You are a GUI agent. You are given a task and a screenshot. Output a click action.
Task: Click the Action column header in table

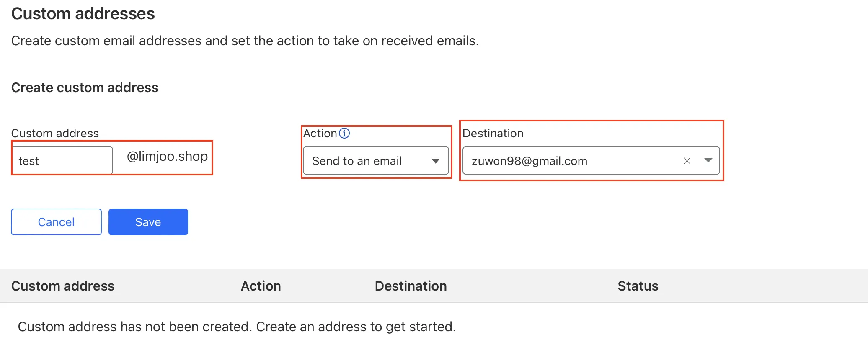coord(261,286)
